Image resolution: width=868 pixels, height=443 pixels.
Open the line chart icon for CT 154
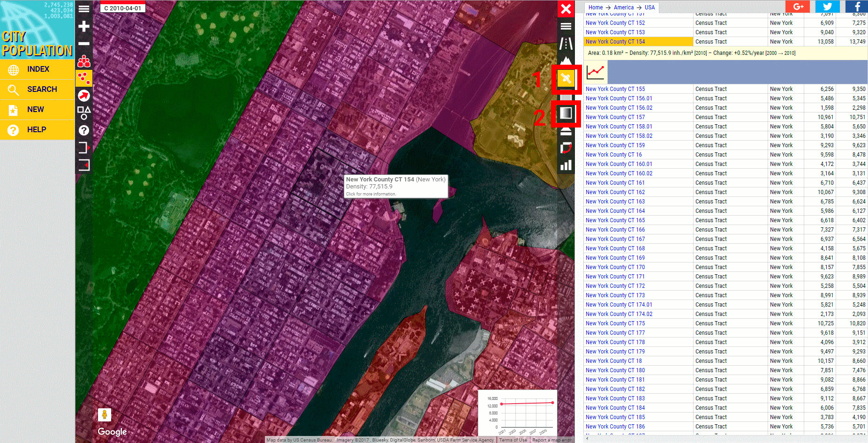pyautogui.click(x=596, y=72)
